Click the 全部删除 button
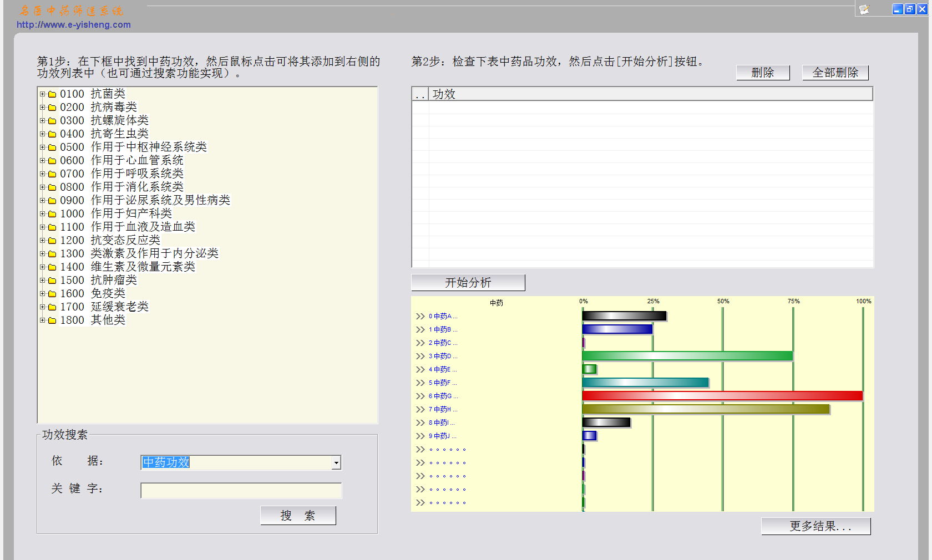Viewport: 932px width, 560px height. (x=835, y=73)
